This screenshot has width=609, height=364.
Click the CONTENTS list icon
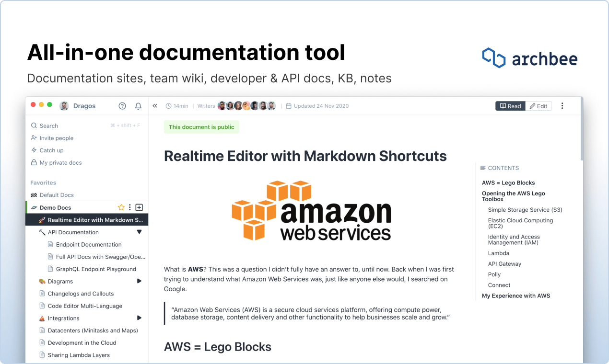[483, 168]
